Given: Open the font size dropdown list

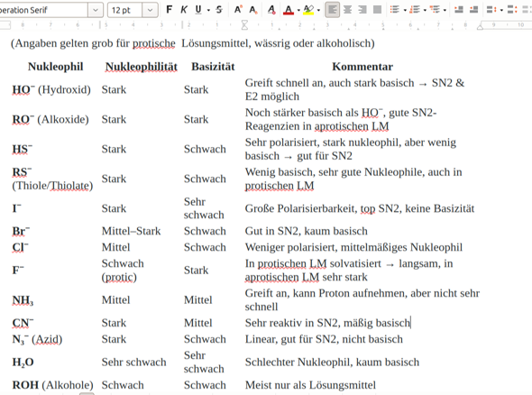Looking at the screenshot, I should (x=150, y=10).
